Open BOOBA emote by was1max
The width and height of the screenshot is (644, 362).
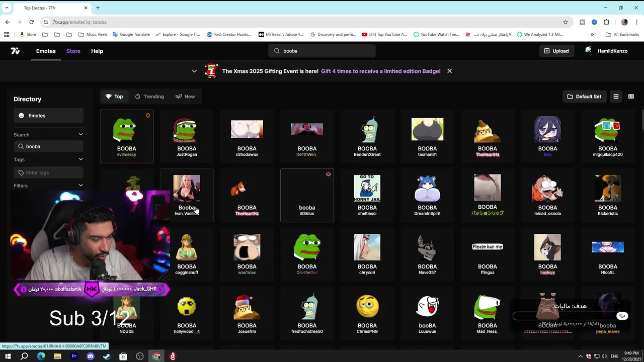(247, 254)
